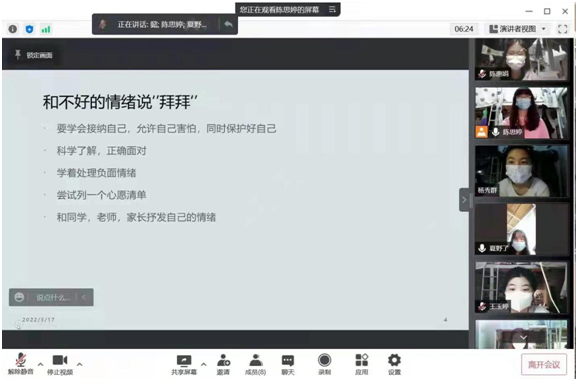Open the members (成员) list
The height and width of the screenshot is (381, 578).
click(x=255, y=364)
